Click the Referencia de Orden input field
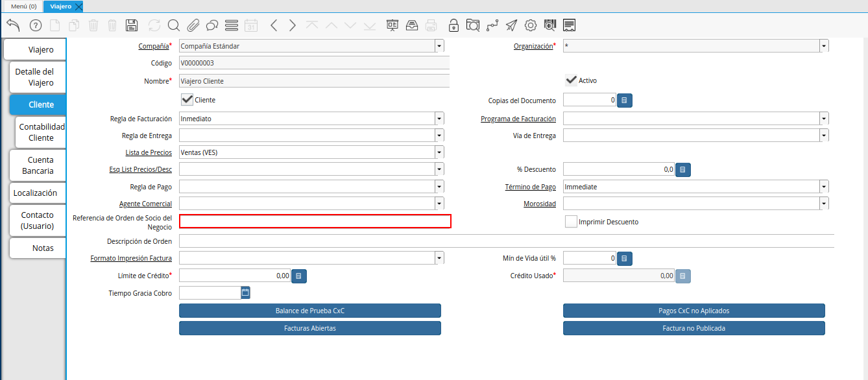Viewport: 868px width, 380px height. tap(315, 221)
